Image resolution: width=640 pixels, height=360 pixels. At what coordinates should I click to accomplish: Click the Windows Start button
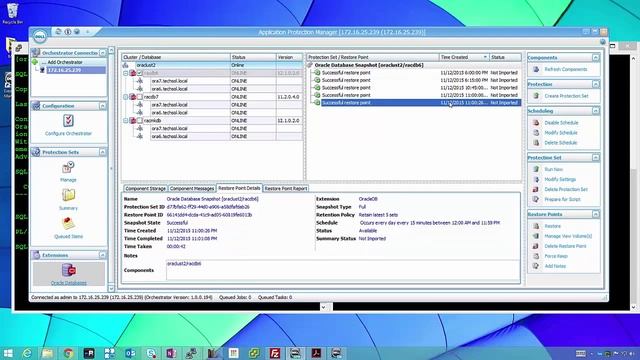coord(7,353)
